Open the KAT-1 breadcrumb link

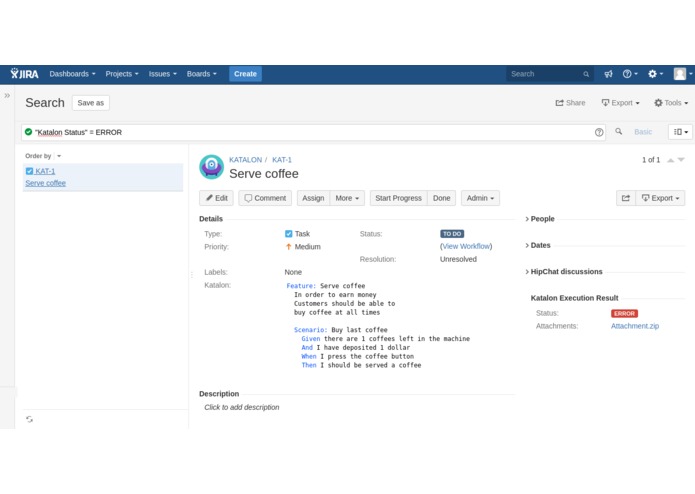pos(282,159)
